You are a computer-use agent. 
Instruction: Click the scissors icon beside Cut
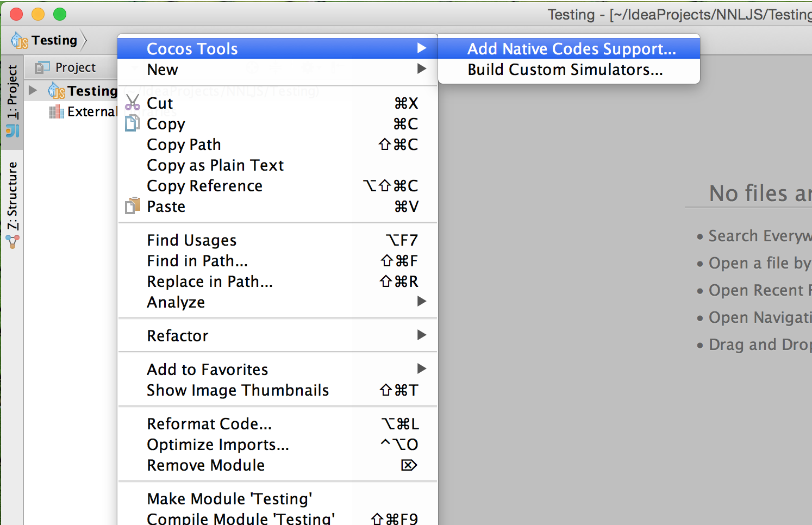coord(133,103)
